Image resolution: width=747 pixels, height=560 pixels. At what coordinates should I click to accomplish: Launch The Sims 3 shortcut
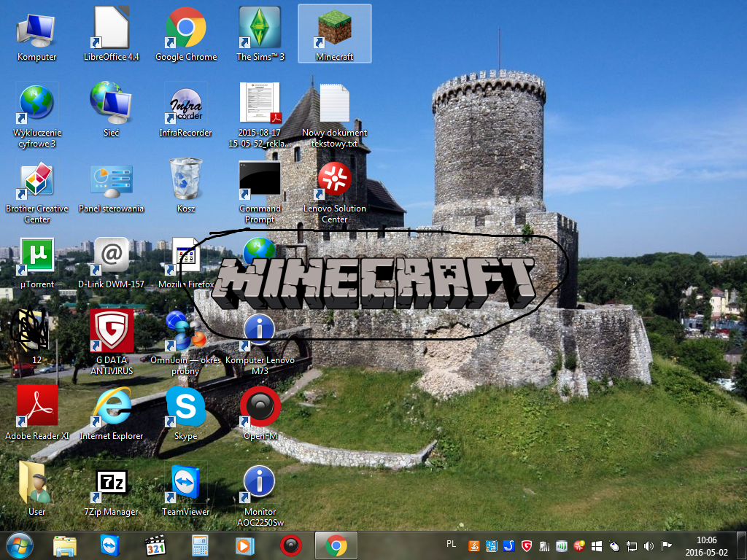point(260,29)
